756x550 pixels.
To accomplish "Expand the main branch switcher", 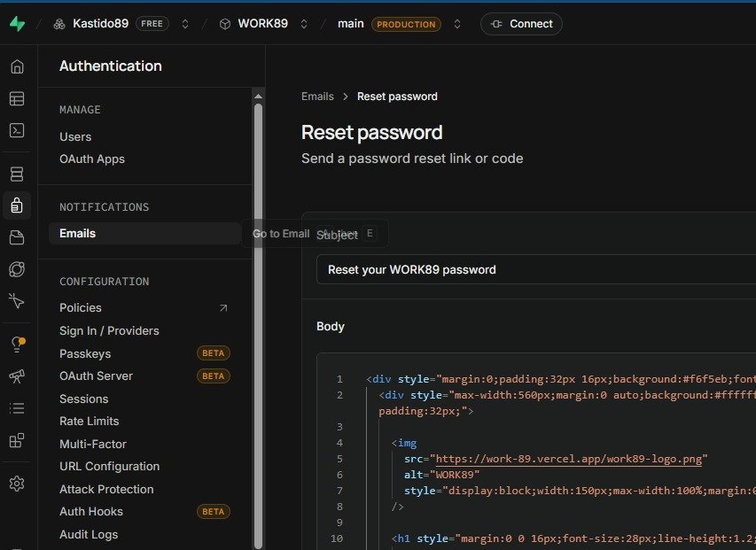I will [x=457, y=24].
